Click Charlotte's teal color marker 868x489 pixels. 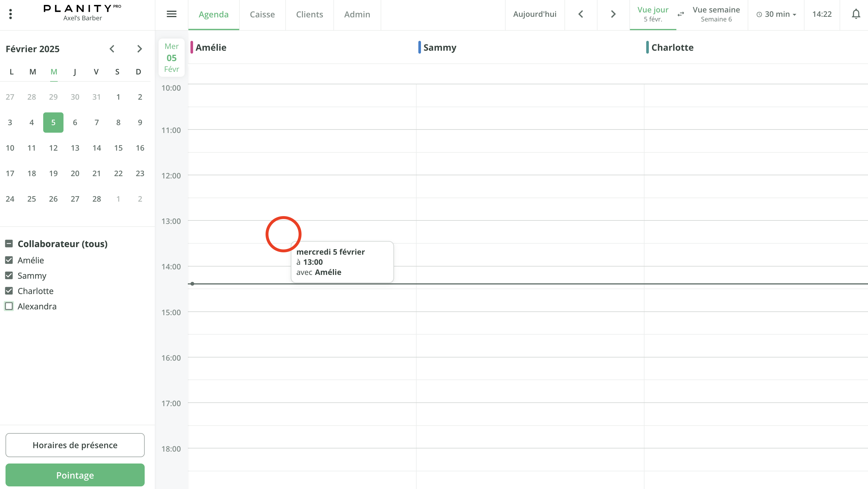[x=647, y=48]
